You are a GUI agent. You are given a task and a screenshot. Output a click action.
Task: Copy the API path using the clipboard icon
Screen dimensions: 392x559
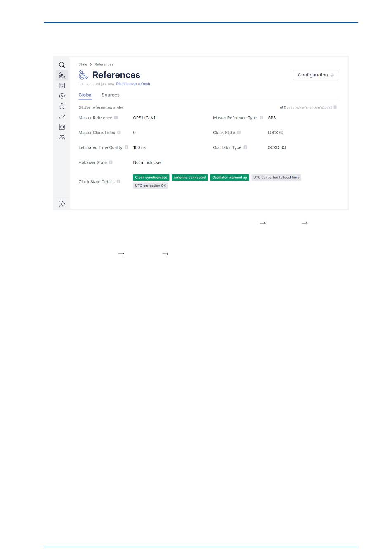tap(335, 107)
